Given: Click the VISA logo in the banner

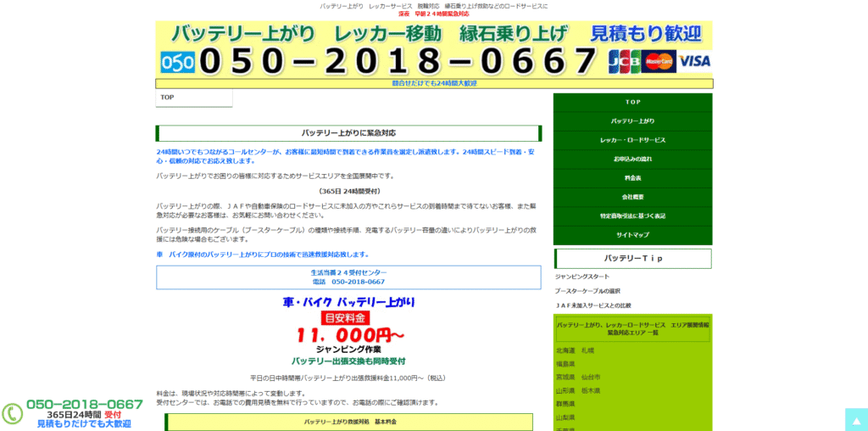Looking at the screenshot, I should [694, 61].
